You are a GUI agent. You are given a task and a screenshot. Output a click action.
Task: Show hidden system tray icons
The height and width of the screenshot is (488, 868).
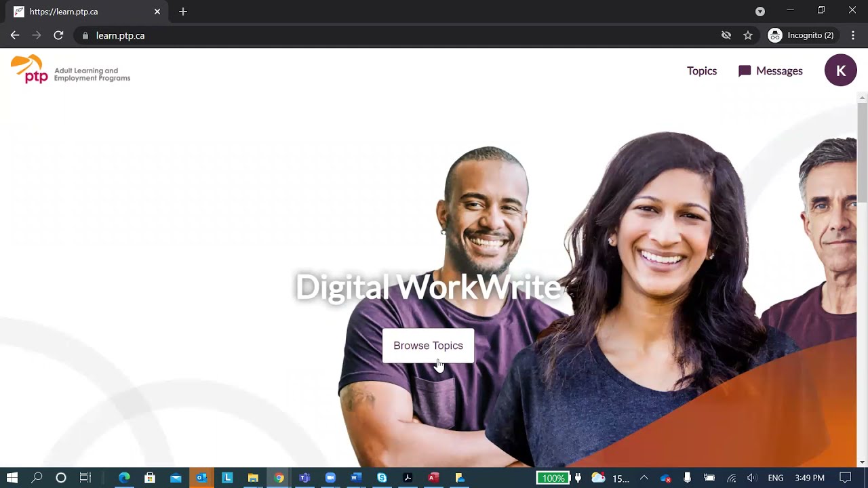(644, 478)
